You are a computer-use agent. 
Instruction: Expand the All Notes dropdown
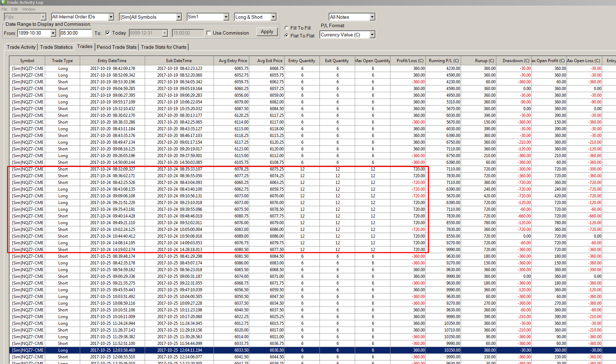point(372,17)
